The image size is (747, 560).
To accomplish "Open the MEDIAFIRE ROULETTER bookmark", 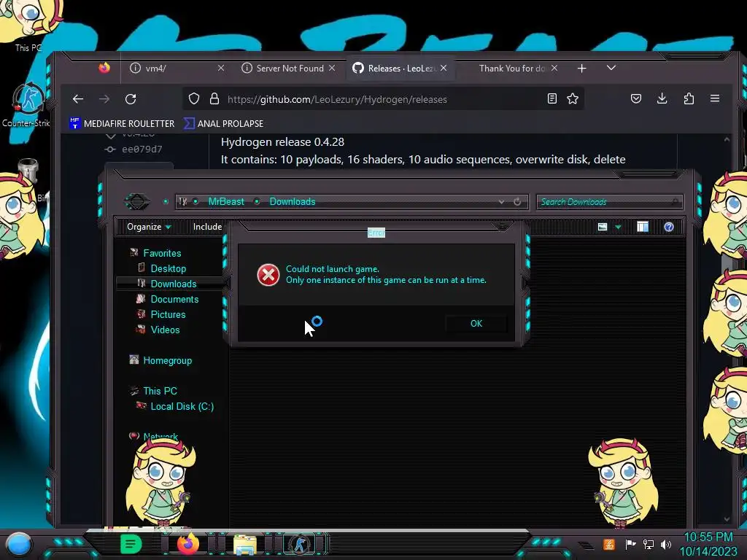I will click(122, 123).
